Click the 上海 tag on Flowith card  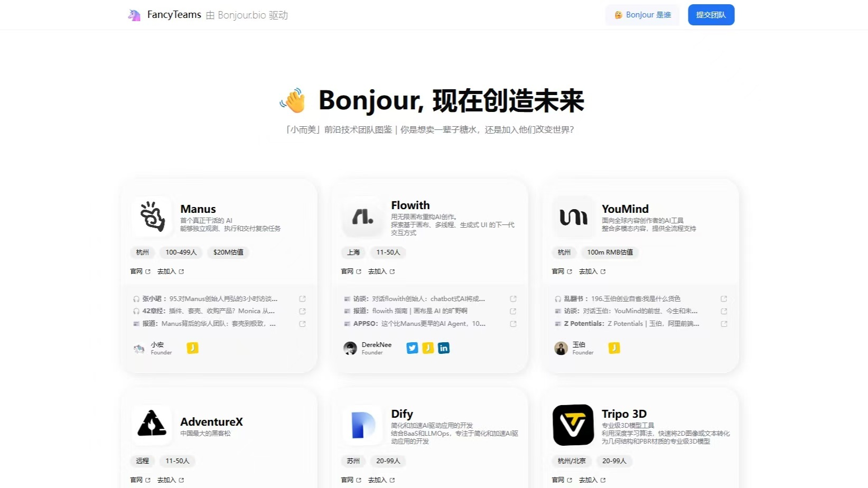[x=353, y=252]
